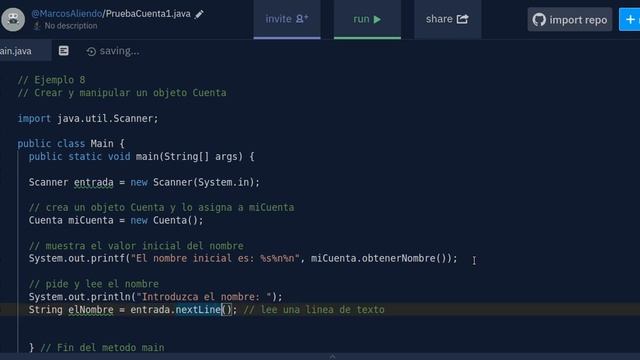This screenshot has width=640, height=360.
Task: Click the import repo button
Action: [570, 20]
